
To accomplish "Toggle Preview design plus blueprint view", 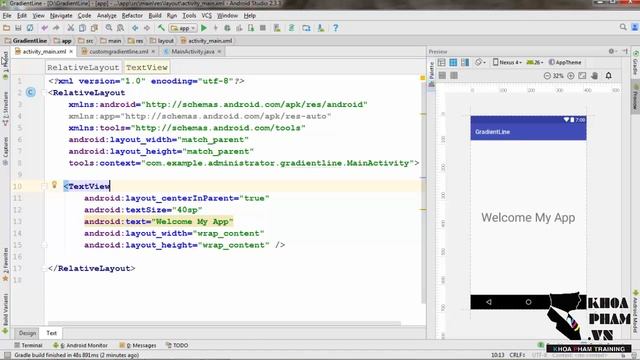I will click(x=465, y=62).
